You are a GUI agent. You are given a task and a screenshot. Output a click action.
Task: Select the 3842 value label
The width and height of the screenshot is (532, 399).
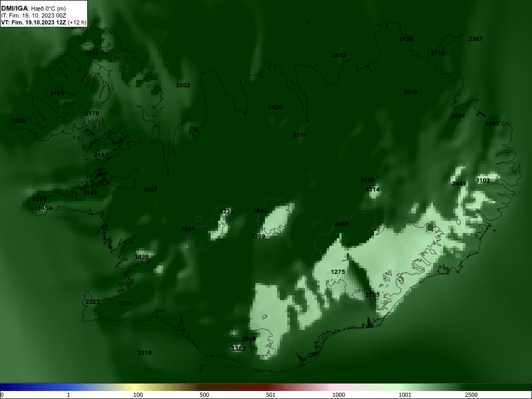tap(260, 211)
